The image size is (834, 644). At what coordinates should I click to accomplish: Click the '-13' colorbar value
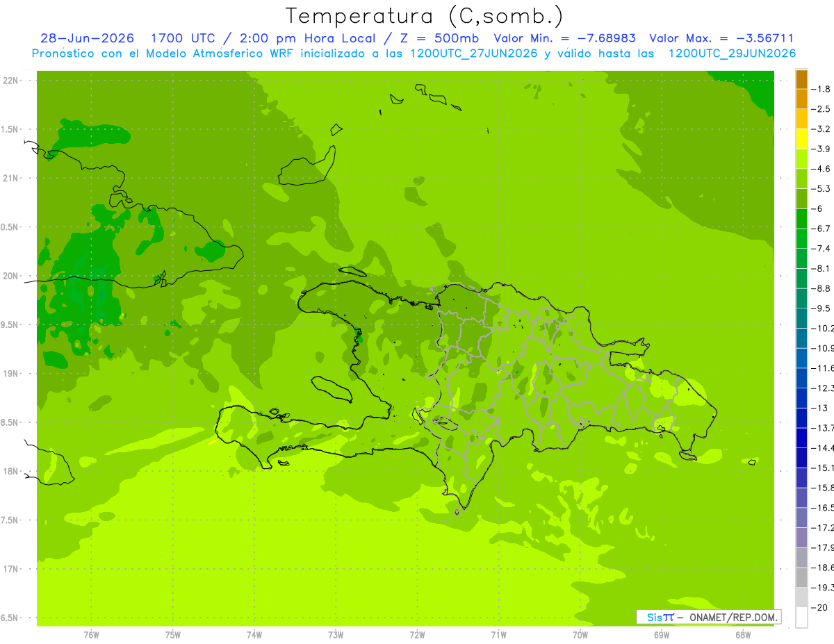819,408
